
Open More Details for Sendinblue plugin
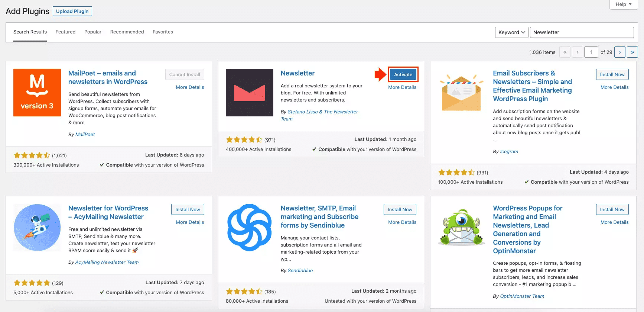coord(402,222)
